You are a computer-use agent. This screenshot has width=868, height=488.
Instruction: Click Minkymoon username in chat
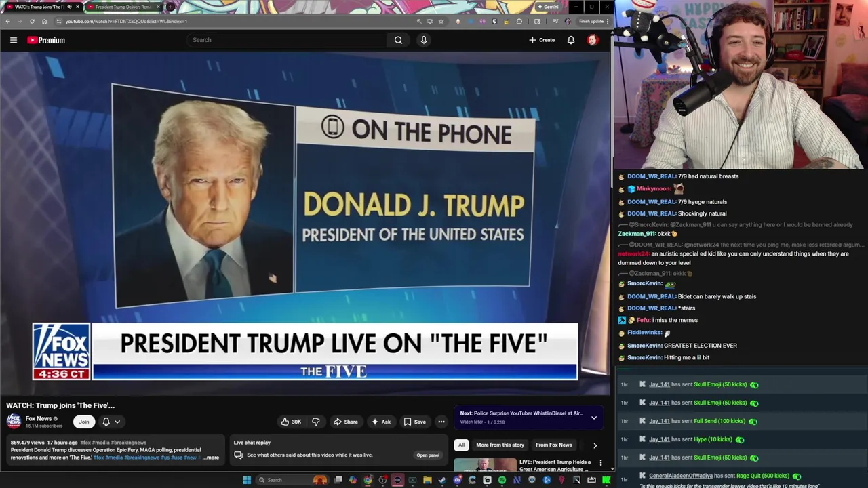pos(654,189)
